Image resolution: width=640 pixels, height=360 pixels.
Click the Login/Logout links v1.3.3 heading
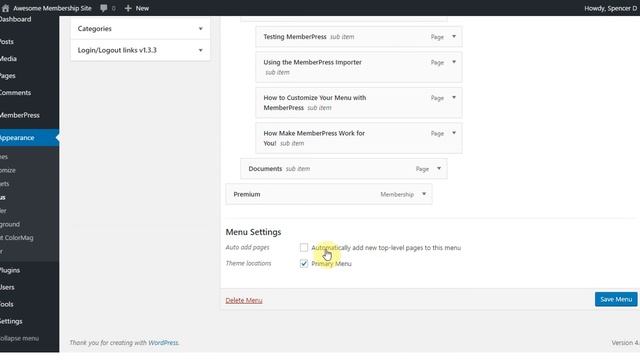coord(117,50)
